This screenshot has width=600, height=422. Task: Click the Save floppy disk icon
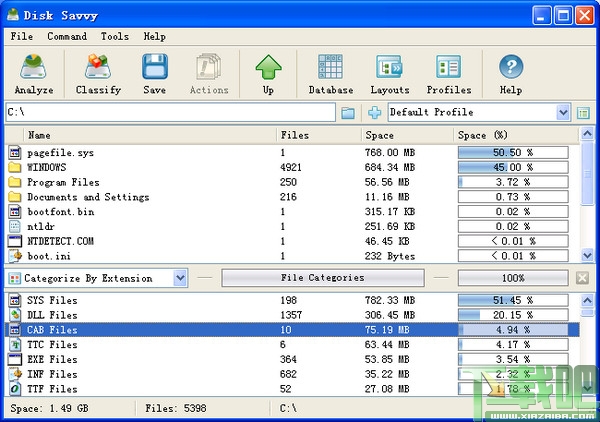coord(155,67)
